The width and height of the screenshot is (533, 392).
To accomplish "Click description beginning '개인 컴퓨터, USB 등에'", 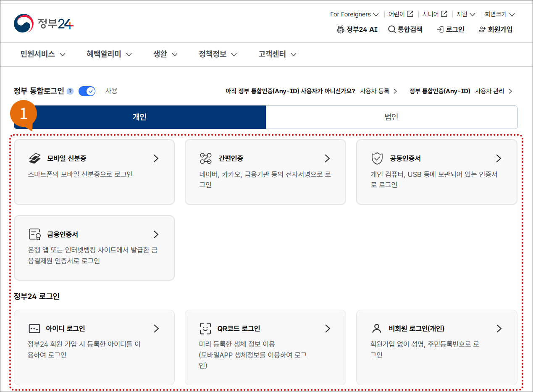I will [434, 179].
